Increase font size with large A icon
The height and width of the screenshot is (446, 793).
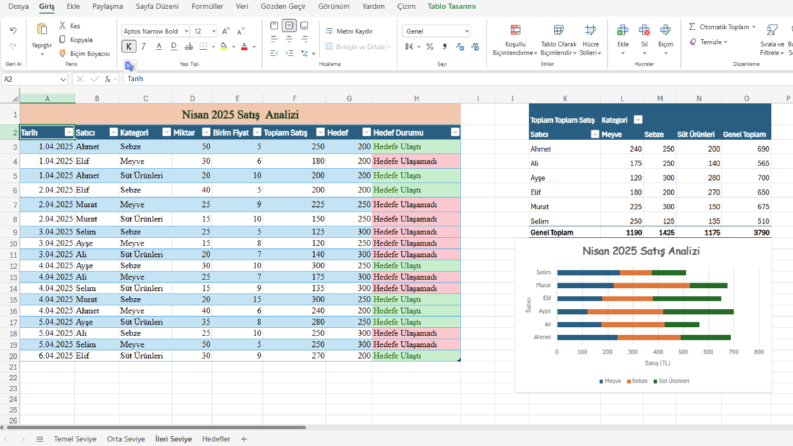tap(226, 31)
